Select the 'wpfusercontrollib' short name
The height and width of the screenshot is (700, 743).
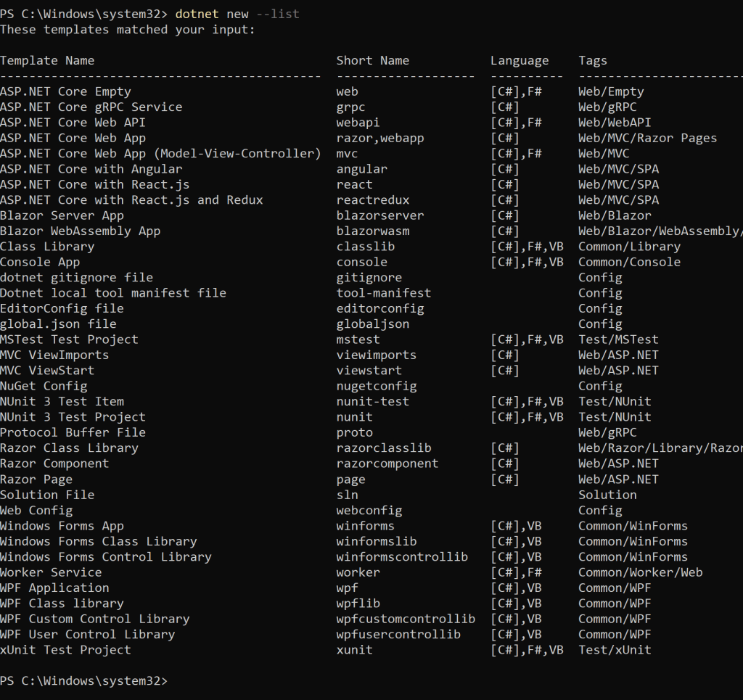click(x=398, y=635)
